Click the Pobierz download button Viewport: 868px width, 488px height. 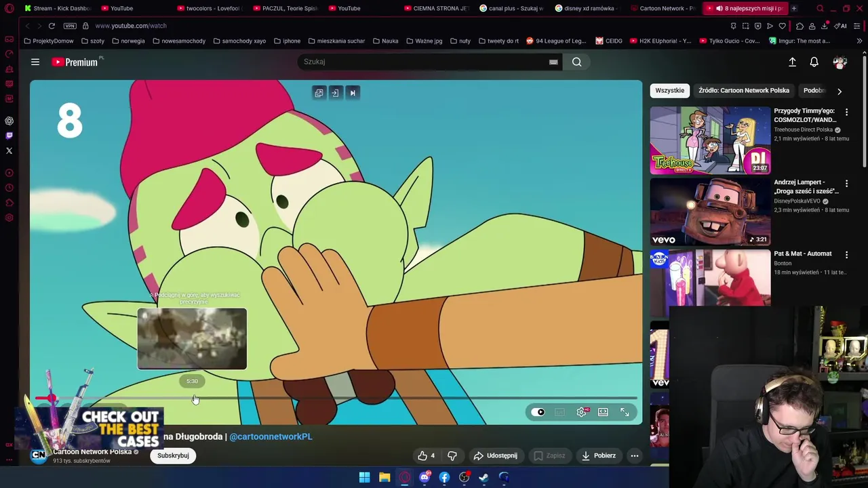[x=599, y=455]
